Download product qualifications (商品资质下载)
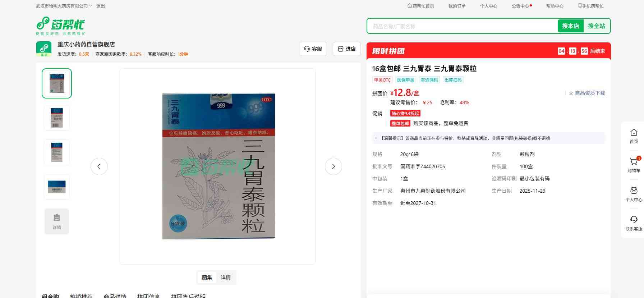Screen dimensions: 644x298 586,93
